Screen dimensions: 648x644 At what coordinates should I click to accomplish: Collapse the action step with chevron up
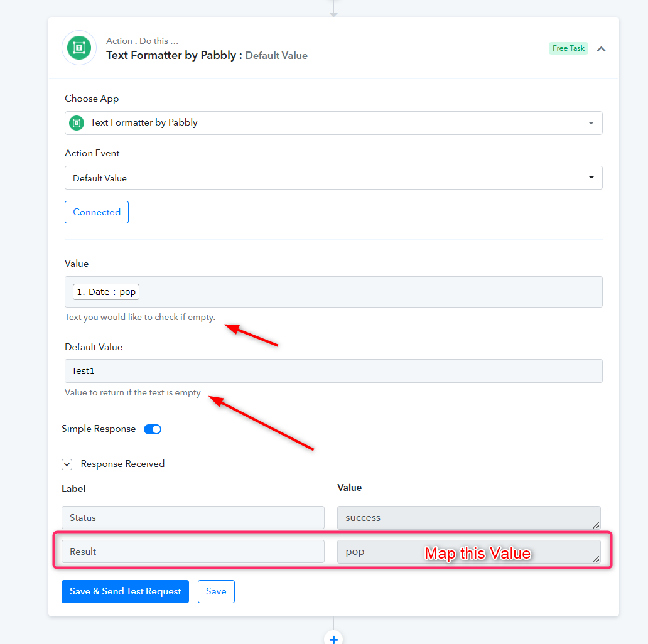pos(602,49)
